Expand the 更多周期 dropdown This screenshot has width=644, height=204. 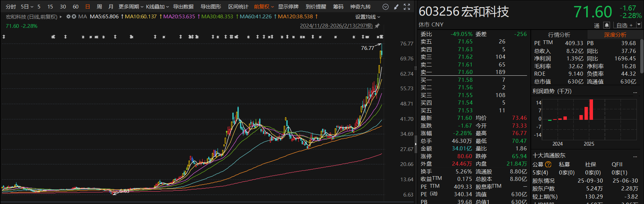(131, 7)
